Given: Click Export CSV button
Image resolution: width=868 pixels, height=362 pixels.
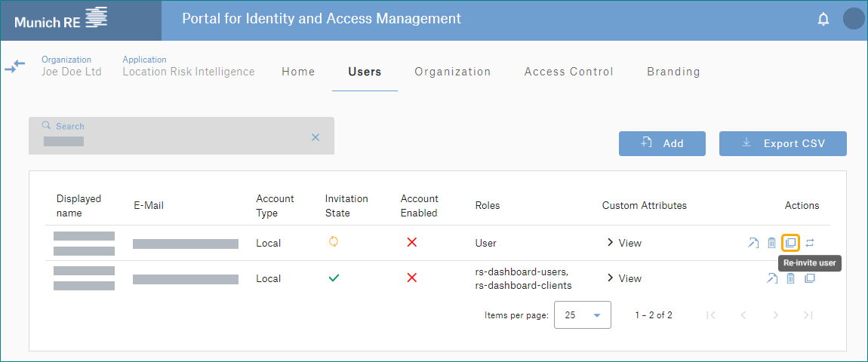Looking at the screenshot, I should [783, 143].
